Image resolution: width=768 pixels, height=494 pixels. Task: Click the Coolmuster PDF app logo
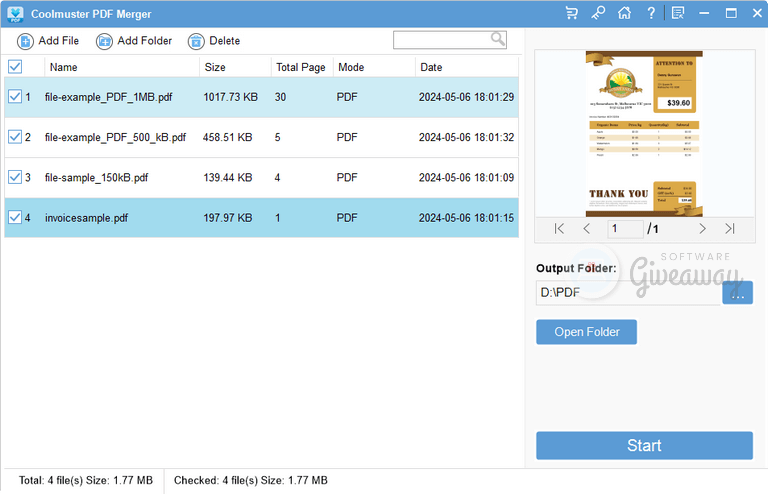click(16, 14)
